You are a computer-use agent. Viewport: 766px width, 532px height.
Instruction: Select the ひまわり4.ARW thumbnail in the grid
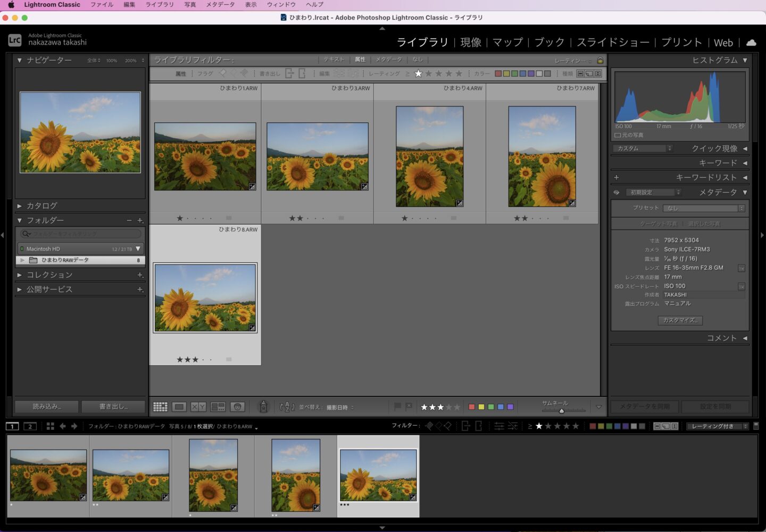pos(429,156)
